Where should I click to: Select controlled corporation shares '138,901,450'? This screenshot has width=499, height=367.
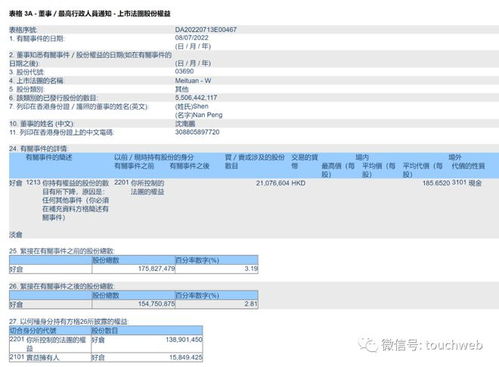point(184,339)
